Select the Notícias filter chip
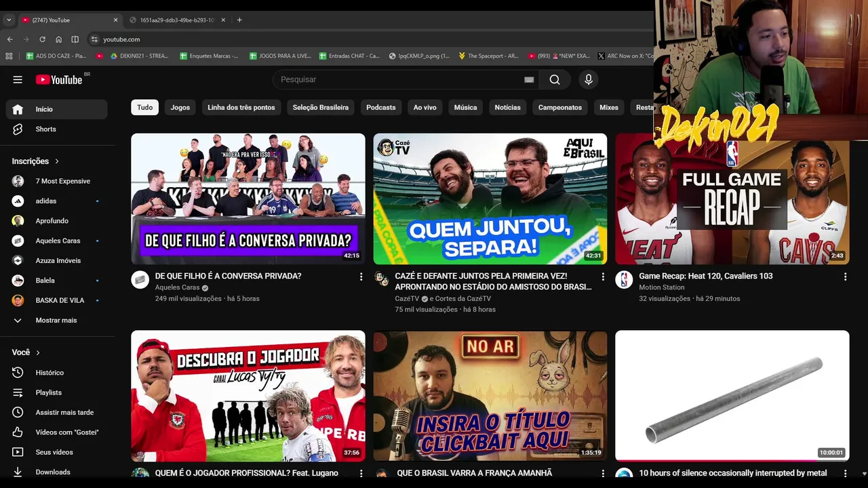The width and height of the screenshot is (868, 488). (508, 107)
